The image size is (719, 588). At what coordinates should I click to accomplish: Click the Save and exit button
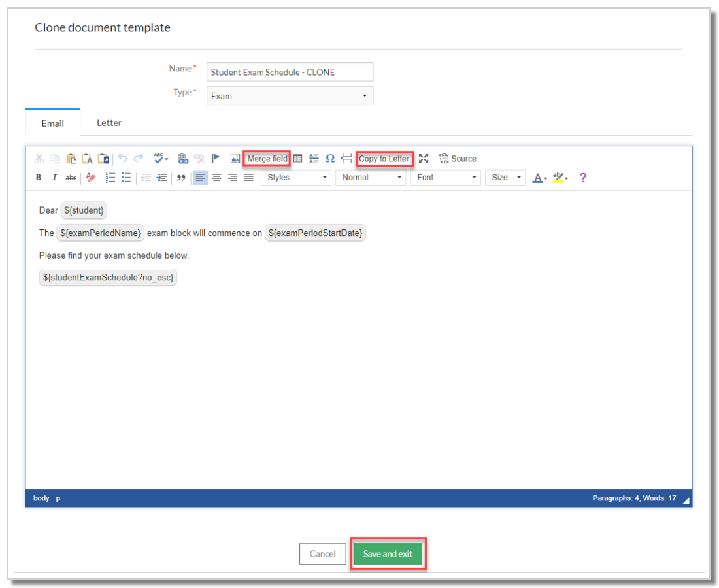pos(388,553)
